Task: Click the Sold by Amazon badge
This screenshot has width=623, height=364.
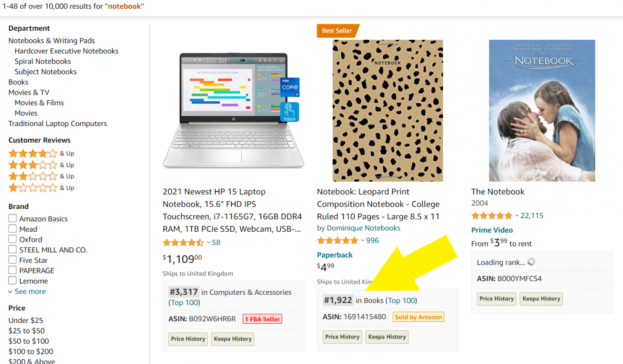Action: click(418, 317)
